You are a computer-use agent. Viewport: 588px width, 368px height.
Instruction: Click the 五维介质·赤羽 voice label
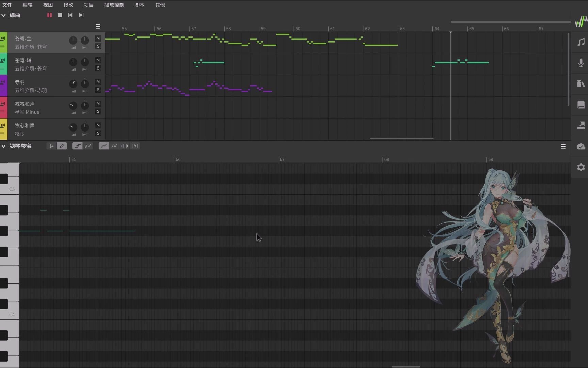(x=31, y=90)
